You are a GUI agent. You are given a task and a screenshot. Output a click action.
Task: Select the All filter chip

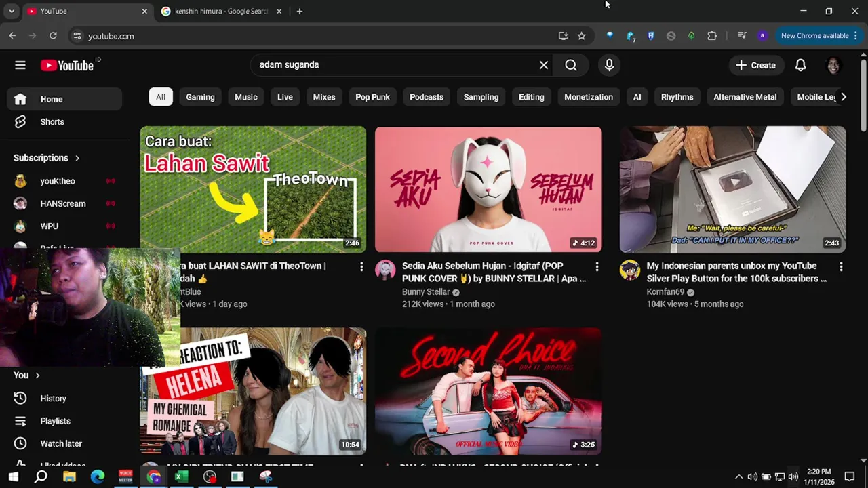(161, 97)
